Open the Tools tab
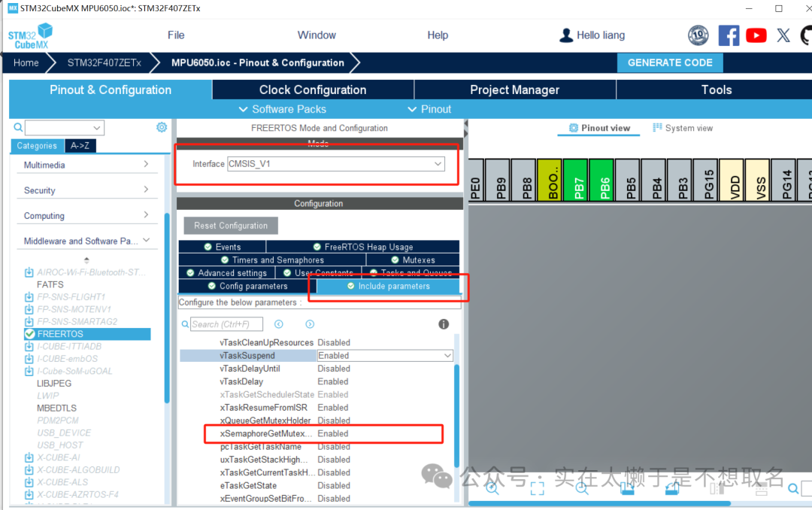This screenshot has width=812, height=510. [717, 90]
